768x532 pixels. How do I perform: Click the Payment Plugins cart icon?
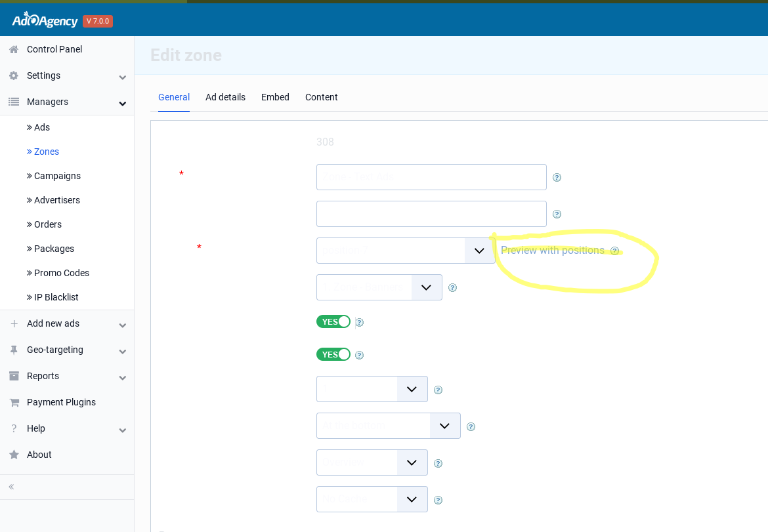coord(14,402)
